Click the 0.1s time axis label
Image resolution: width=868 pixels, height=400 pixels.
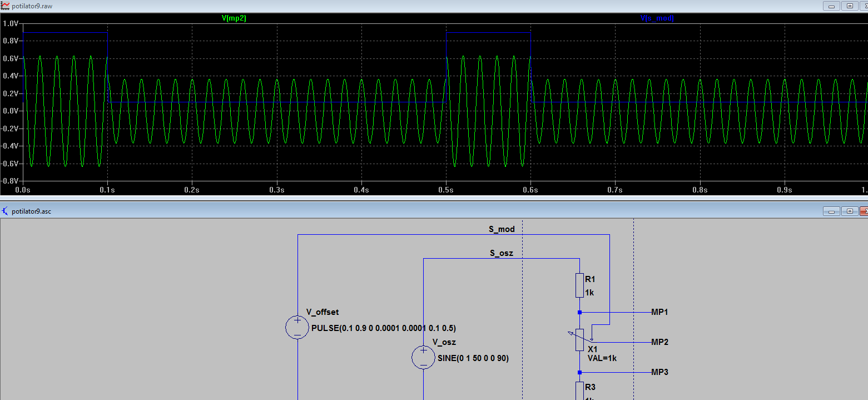click(x=107, y=190)
